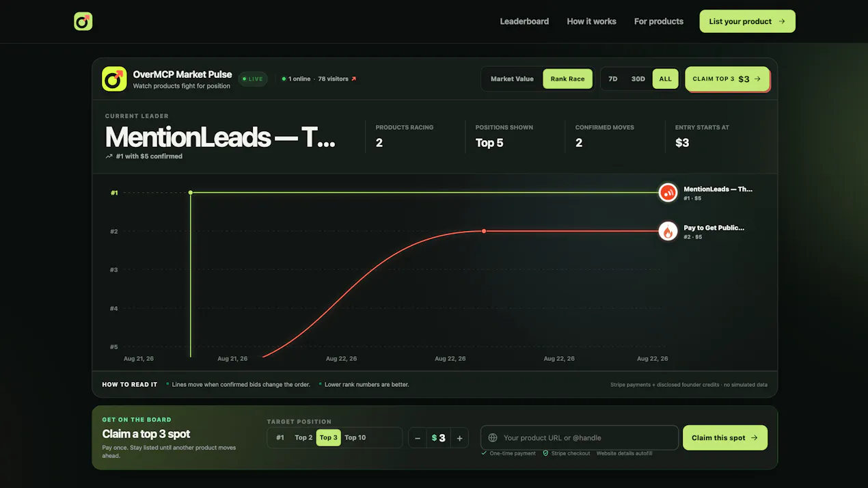Click the Stripe payments disclosure note
This screenshot has width=868, height=488.
(x=689, y=385)
